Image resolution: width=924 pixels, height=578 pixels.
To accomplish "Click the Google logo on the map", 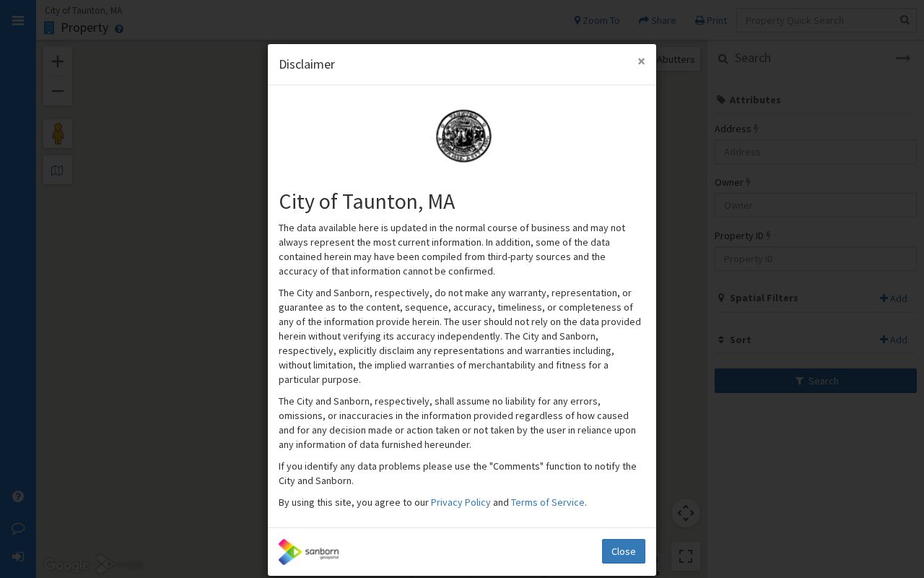I will pos(67,565).
